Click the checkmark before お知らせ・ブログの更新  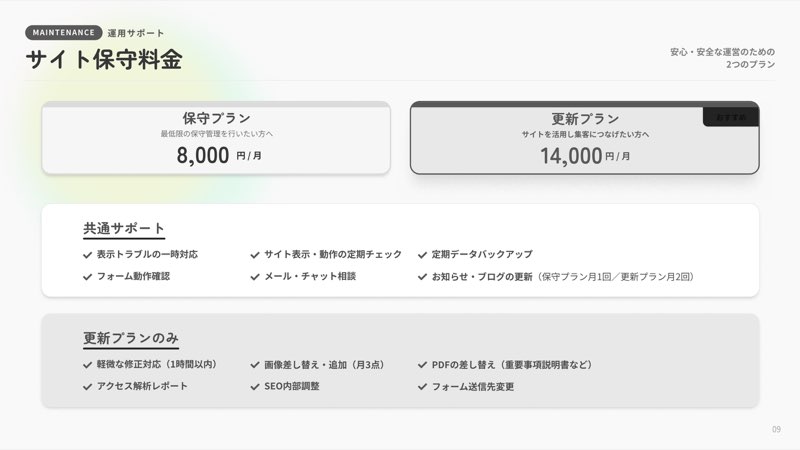[423, 277]
